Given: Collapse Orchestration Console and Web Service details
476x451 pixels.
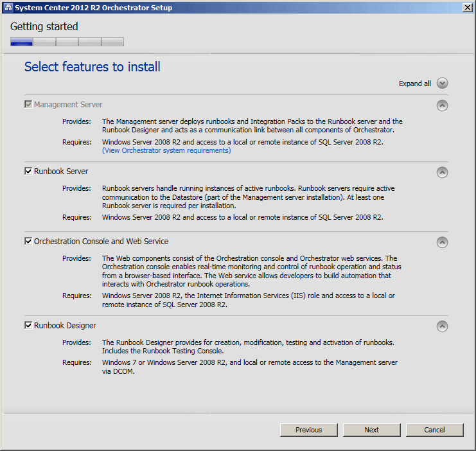Looking at the screenshot, I should [442, 242].
